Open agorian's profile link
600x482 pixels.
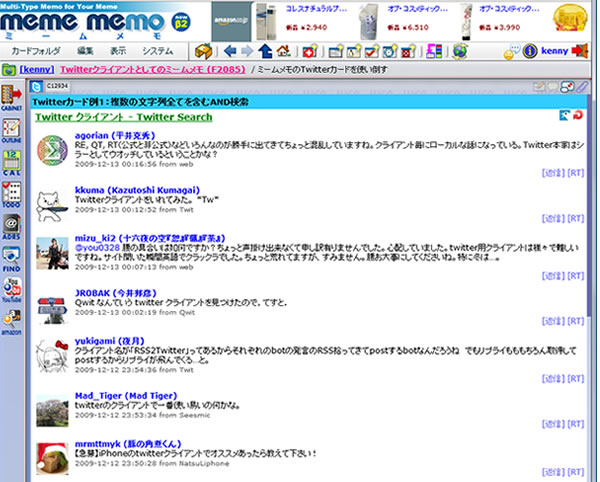[x=115, y=135]
